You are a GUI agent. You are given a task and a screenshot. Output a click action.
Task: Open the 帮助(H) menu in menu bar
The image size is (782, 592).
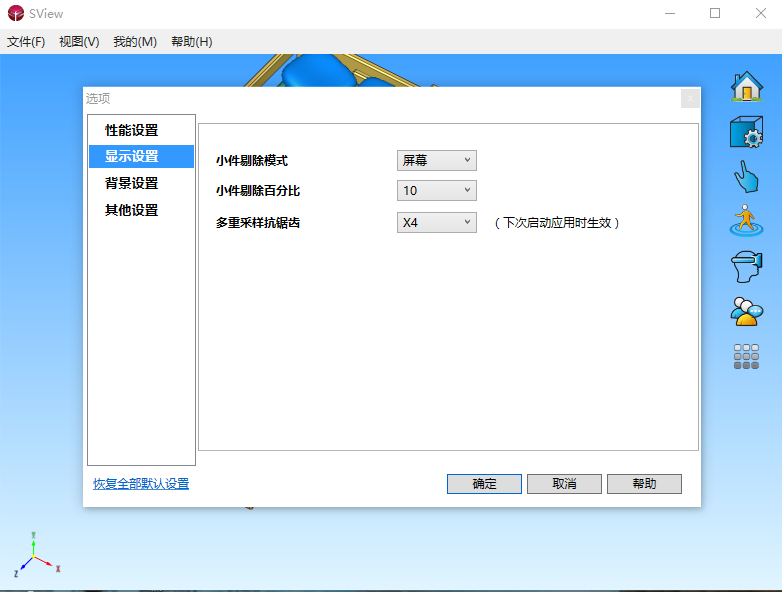coord(191,42)
